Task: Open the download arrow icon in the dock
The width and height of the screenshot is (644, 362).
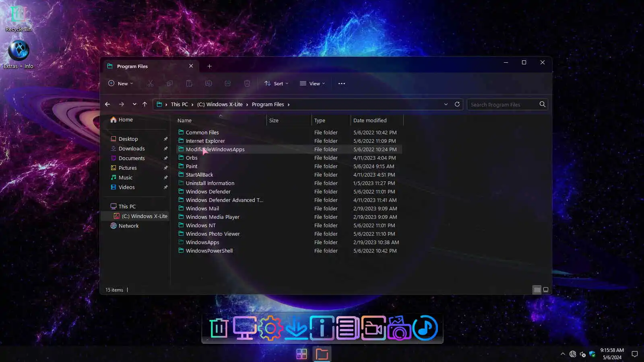Action: [296, 328]
